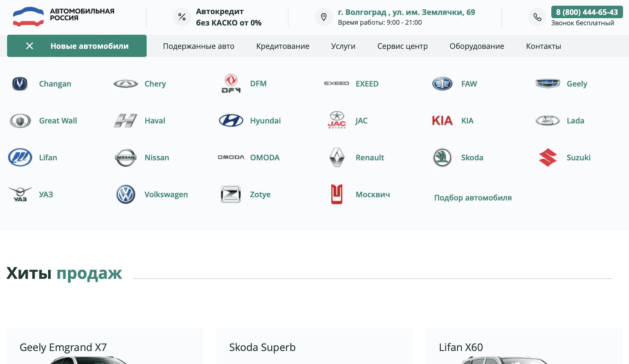Open the Подержанные авто menu item
629x364 pixels.
[199, 46]
